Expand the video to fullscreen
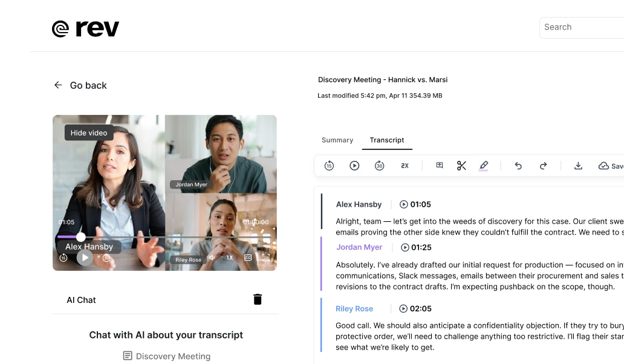 (266, 258)
